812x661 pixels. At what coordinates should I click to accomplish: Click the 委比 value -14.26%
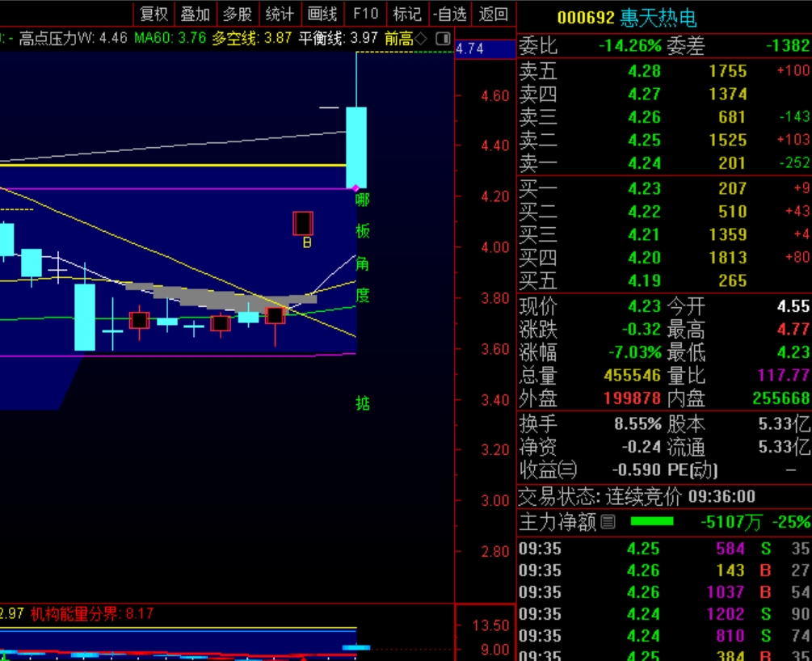coord(629,46)
